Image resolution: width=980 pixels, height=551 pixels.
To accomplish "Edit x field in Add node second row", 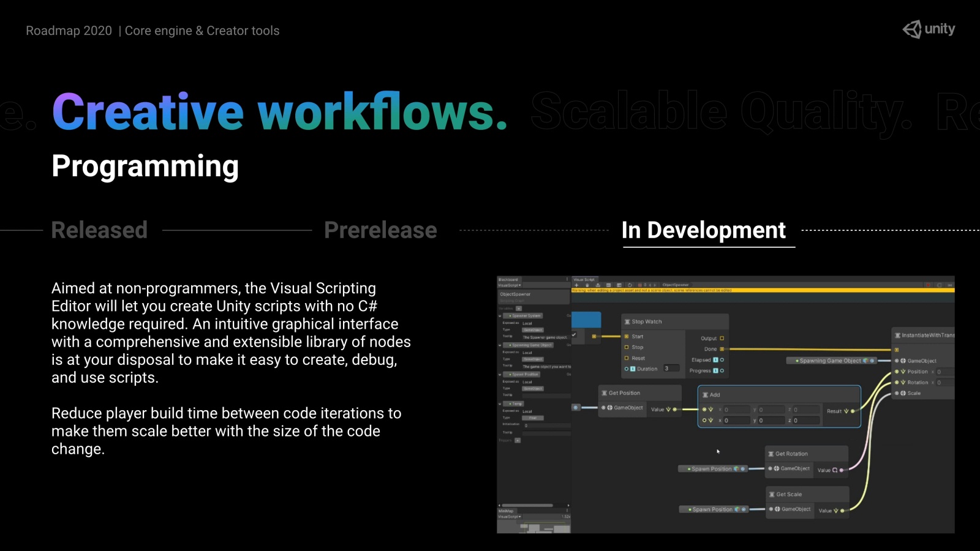I will (737, 421).
